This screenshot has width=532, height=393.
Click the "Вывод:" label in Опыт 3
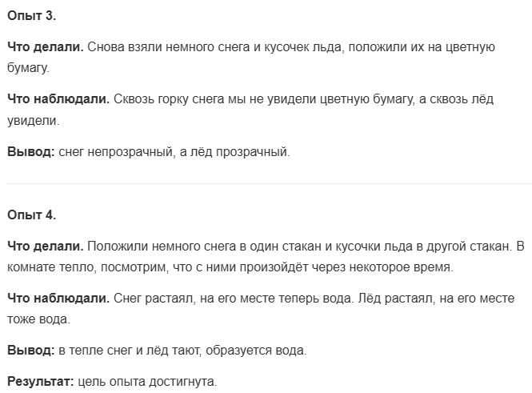(30, 151)
